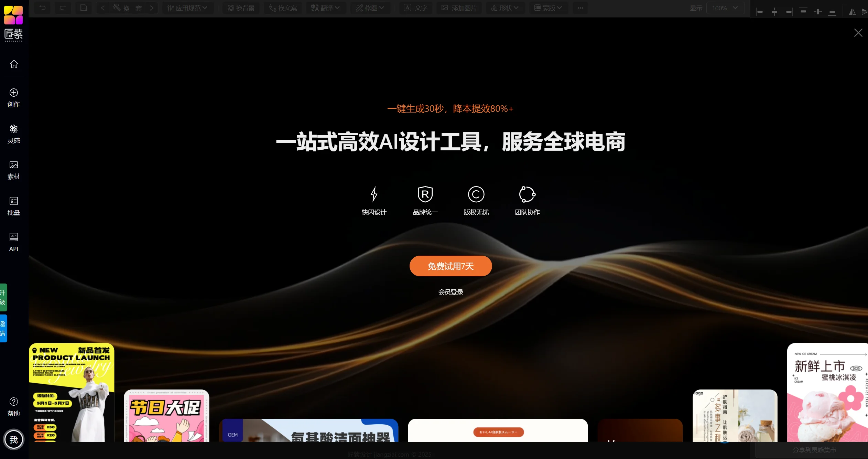Click the blue 邀请 invite tab
Screen dimensions: 868x459
tap(3, 328)
